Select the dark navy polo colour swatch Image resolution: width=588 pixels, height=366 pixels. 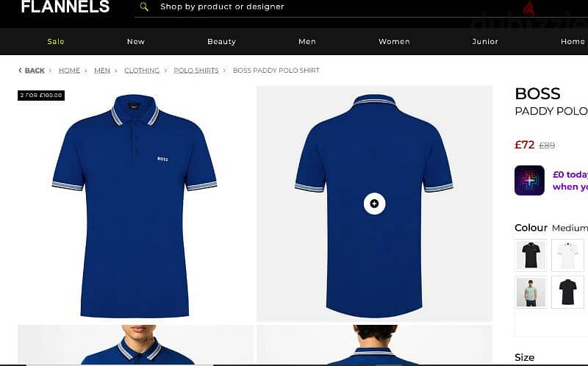coord(567,292)
